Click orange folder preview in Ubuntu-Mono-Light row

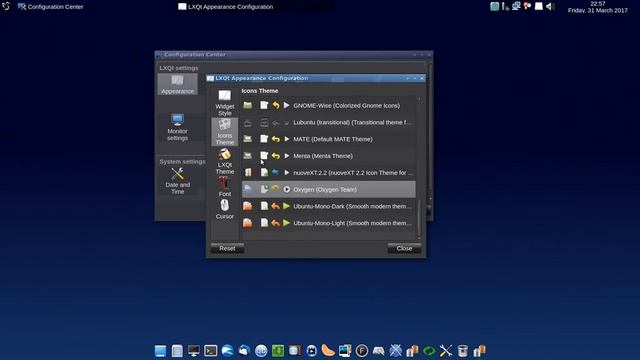click(x=248, y=223)
